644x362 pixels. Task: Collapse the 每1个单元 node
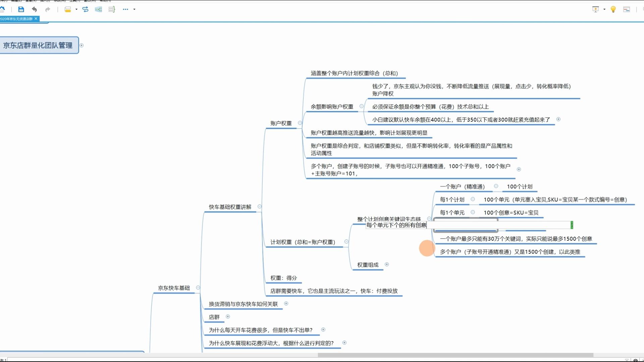473,212
